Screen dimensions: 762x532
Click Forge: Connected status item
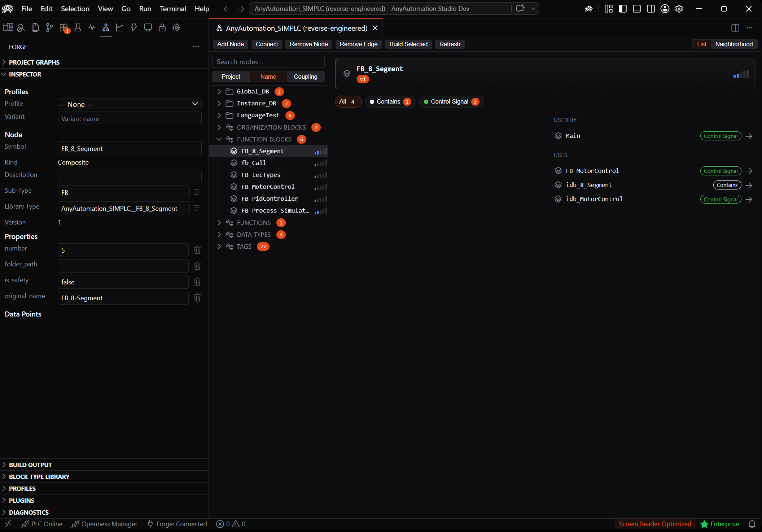pyautogui.click(x=177, y=524)
